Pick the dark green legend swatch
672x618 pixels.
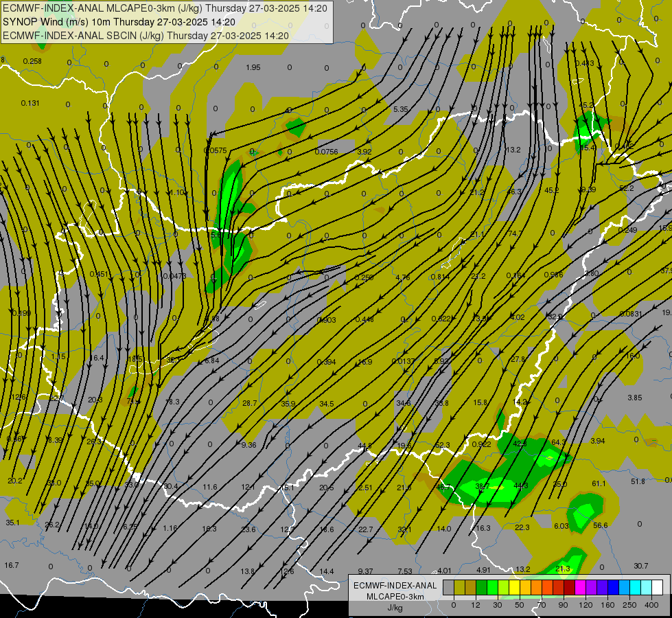coord(482,587)
